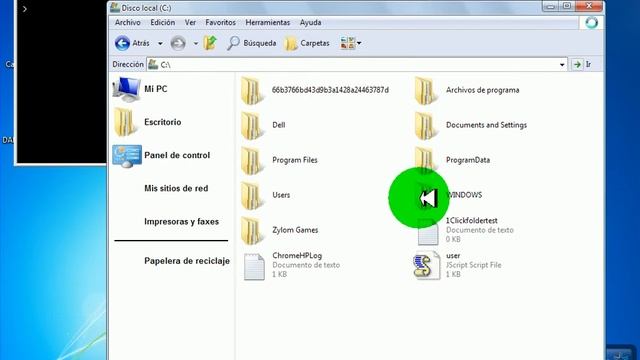Open the Ayuda menu
Screen dimensions: 640x360
[310, 22]
